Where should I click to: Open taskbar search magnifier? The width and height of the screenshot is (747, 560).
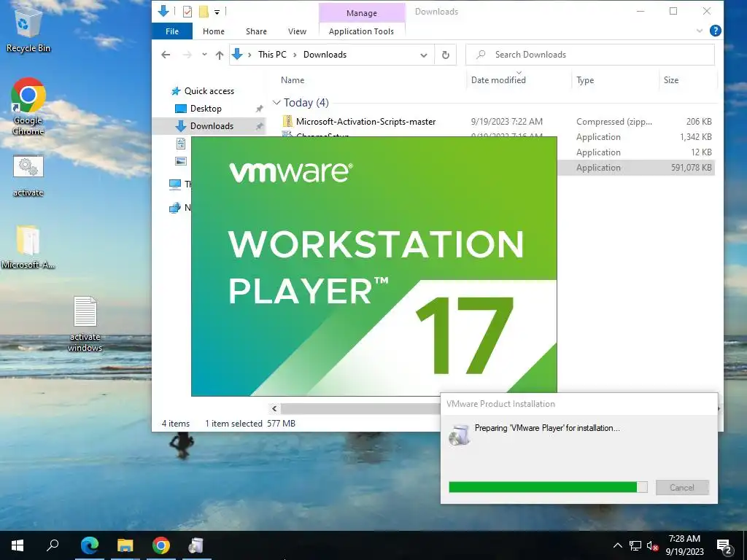point(53,545)
